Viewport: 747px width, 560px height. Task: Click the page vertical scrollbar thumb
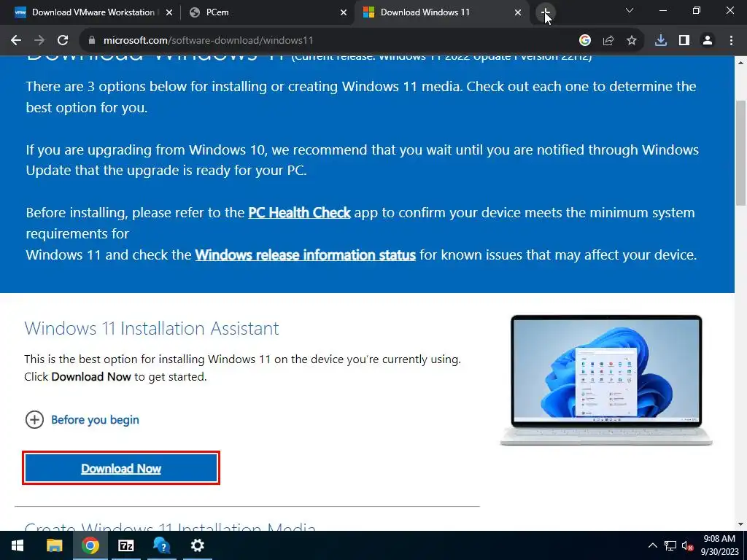(740, 152)
